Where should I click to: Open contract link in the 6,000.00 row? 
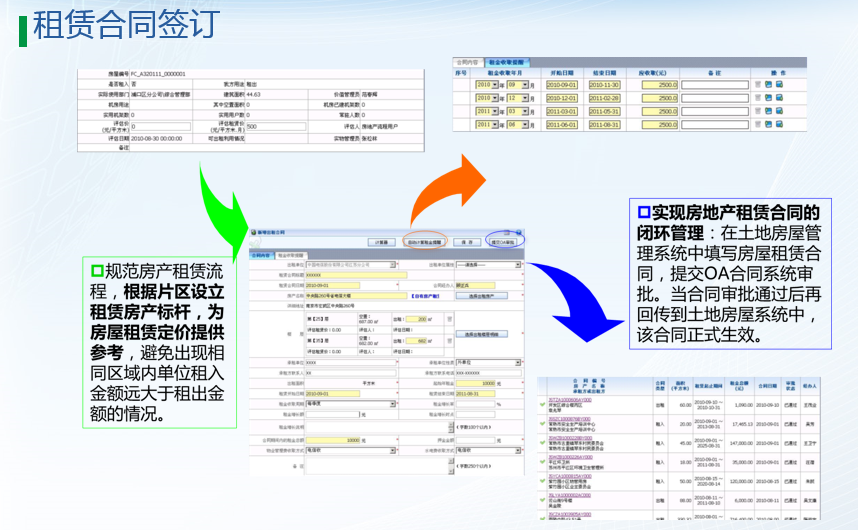570,495
